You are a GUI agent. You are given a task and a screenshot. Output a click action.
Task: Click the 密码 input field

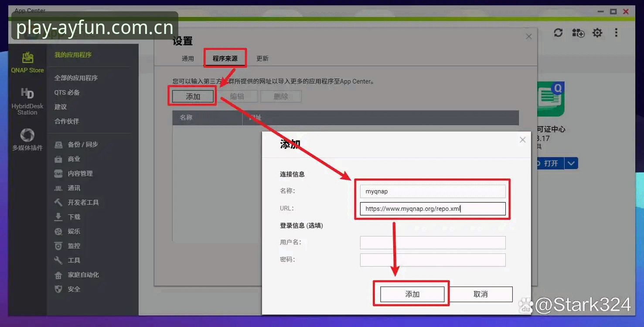pos(433,260)
